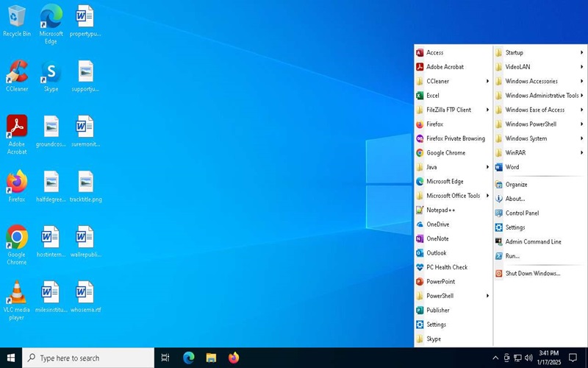Open File Explorer from the taskbar

[211, 358]
